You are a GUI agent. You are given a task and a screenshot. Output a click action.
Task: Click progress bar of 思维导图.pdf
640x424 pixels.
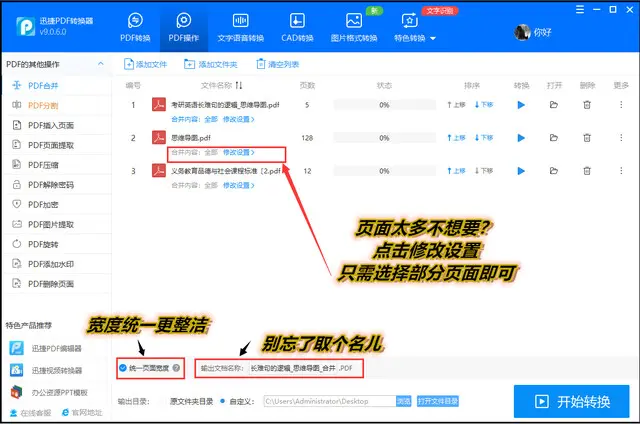(384, 138)
